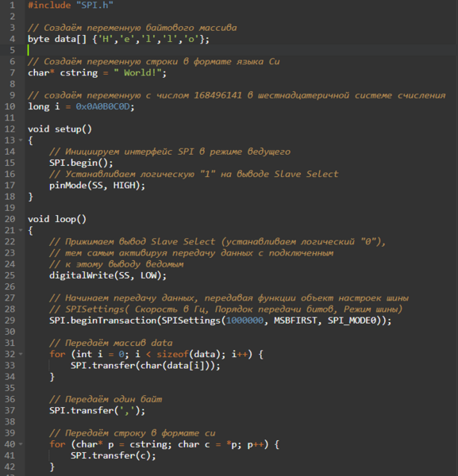Click comment "к этому выводу ведомым"
This screenshot has height=476, width=458.
pyautogui.click(x=117, y=264)
